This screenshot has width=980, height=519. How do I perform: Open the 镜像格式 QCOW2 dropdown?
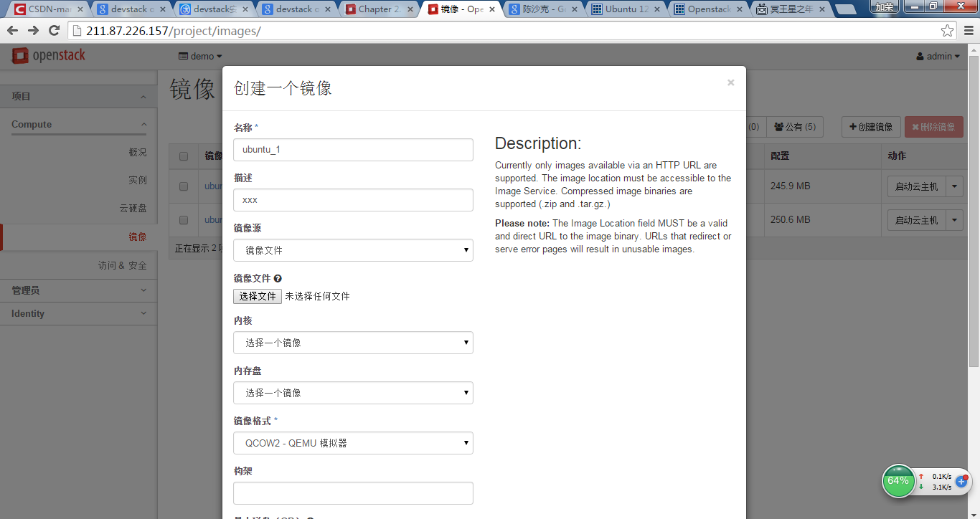pyautogui.click(x=353, y=443)
